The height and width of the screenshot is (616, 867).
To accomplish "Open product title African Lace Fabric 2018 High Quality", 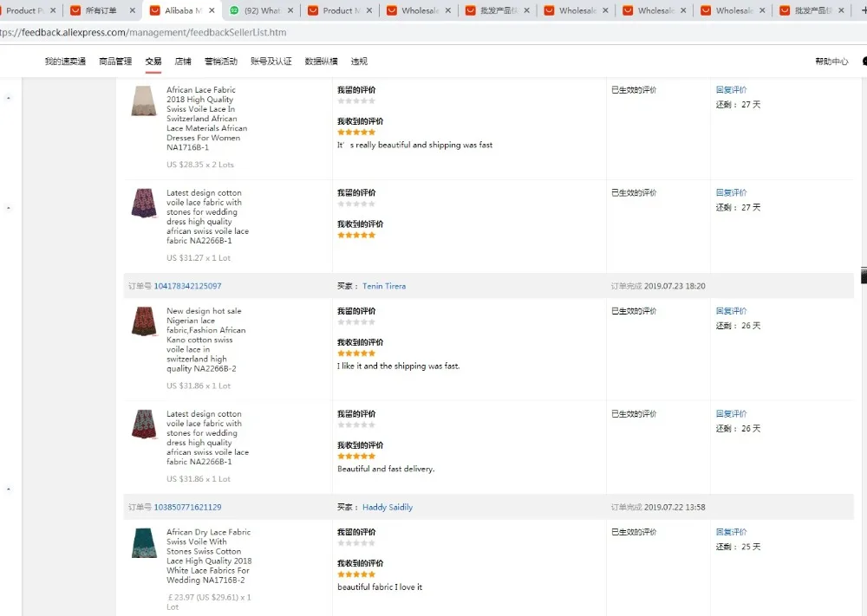I will coord(207,119).
